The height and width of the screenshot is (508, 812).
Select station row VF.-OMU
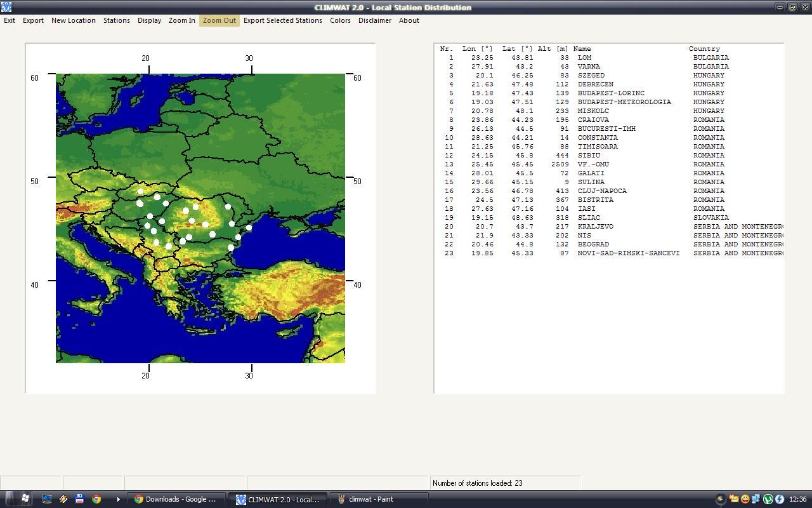609,164
